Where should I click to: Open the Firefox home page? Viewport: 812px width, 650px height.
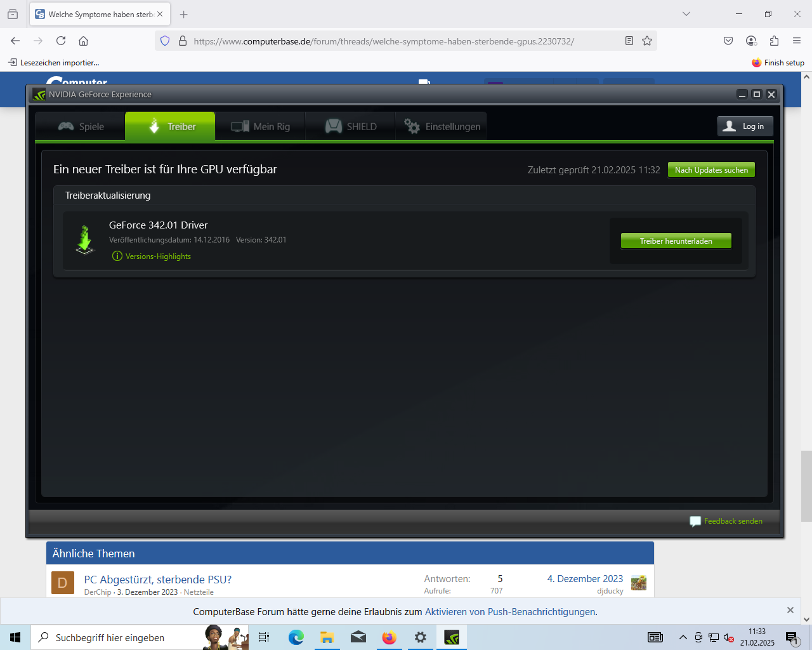coord(83,41)
